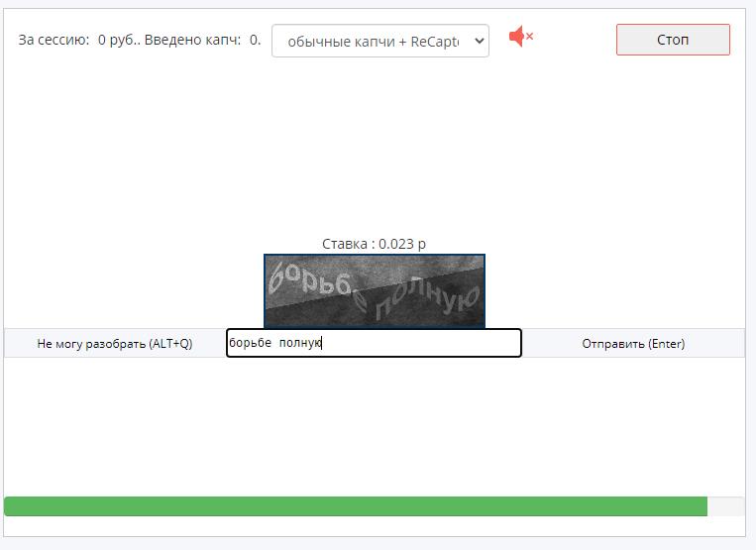Toggle the muted sound speaker icon
This screenshot has height=550, width=756.
click(521, 37)
